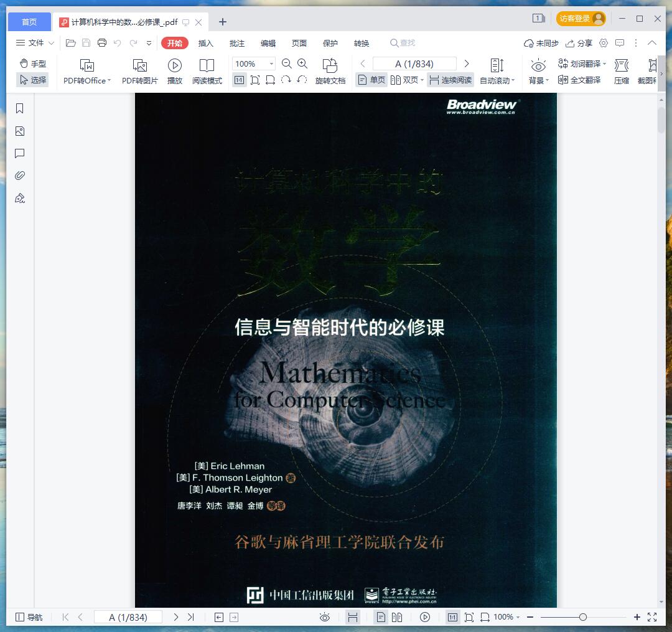Select the Hand tool (手型)
The image size is (672, 632).
pos(32,64)
